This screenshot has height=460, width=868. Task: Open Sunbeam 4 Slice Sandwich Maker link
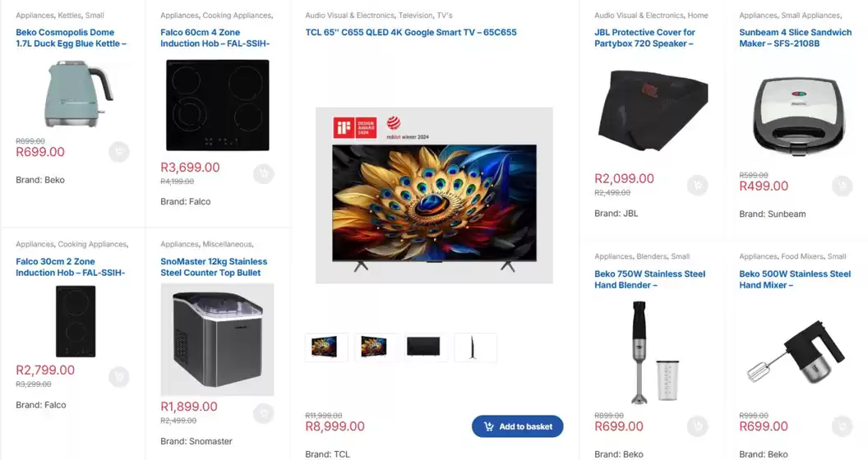coord(795,38)
